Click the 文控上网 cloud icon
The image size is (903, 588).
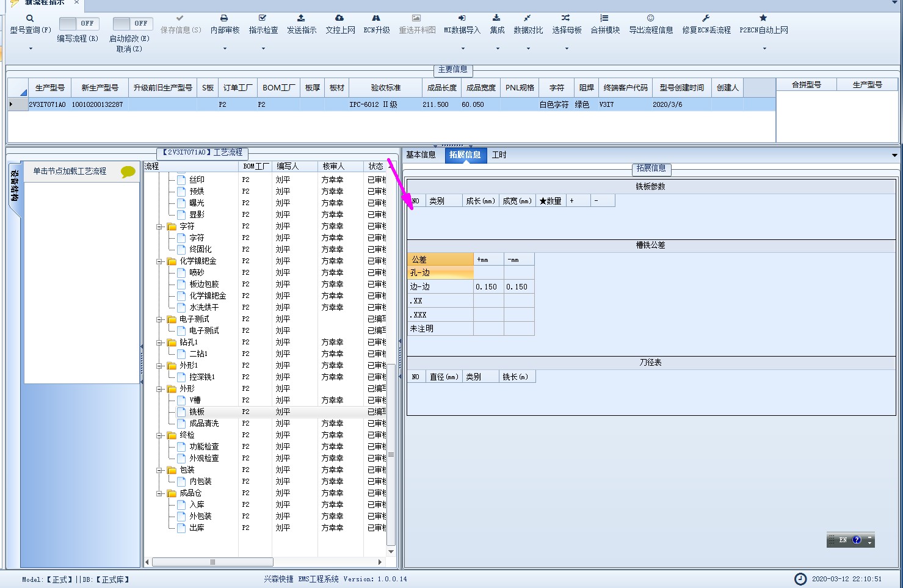(339, 18)
